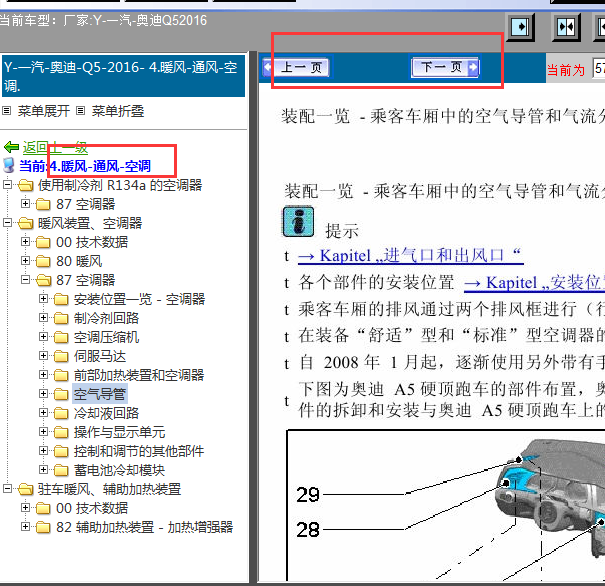Screen dimensions: 605x586
Task: Click folder icon of 伺服马达
Action: click(x=61, y=356)
